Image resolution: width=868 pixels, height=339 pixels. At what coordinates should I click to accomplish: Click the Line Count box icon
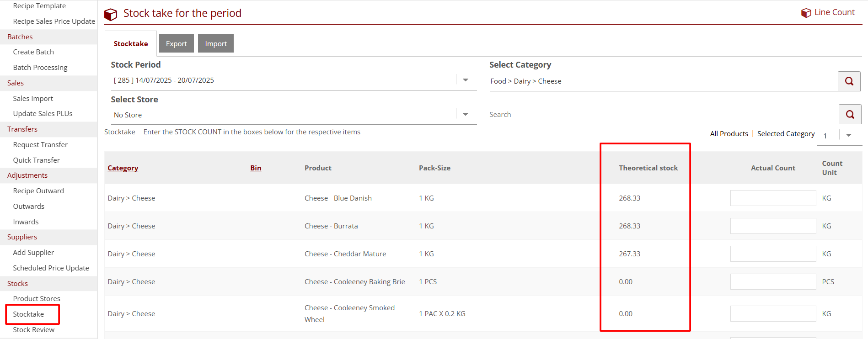pyautogui.click(x=806, y=13)
